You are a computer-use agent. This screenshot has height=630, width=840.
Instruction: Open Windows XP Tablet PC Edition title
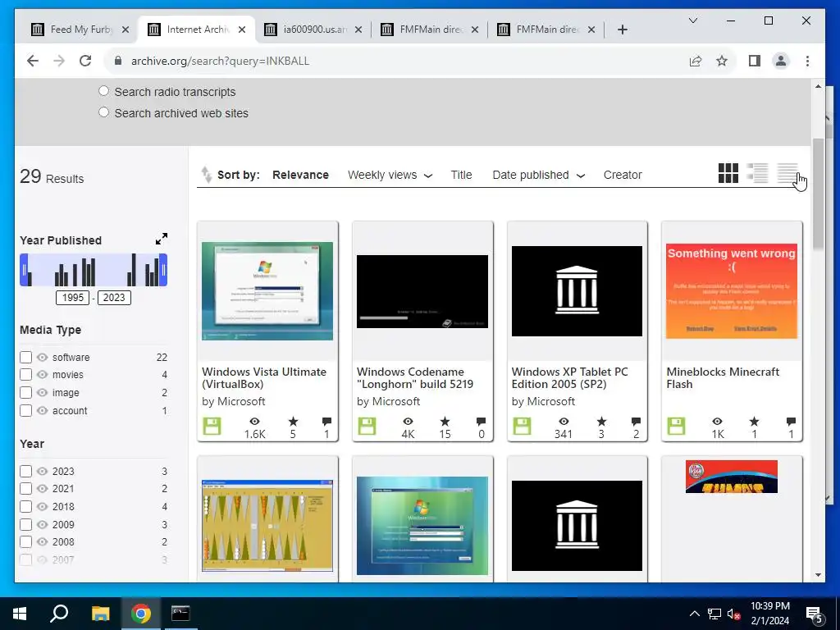[569, 377]
